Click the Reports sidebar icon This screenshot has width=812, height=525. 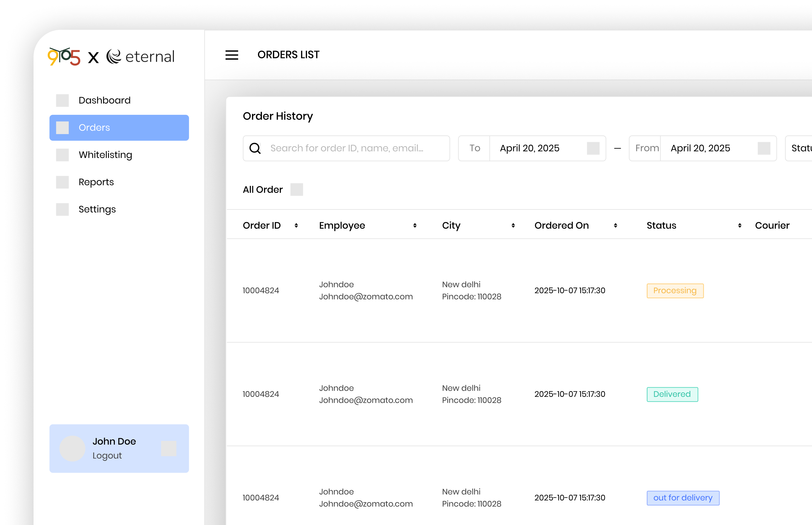62,182
